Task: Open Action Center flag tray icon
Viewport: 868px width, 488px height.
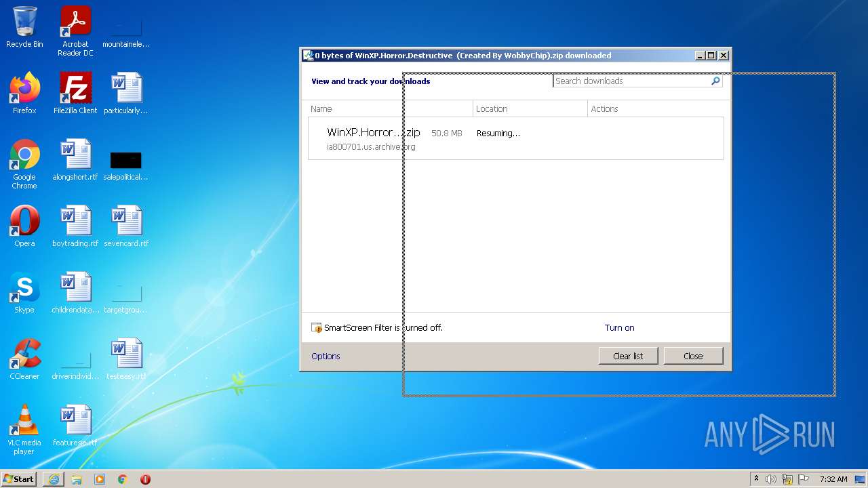Action: pos(804,479)
